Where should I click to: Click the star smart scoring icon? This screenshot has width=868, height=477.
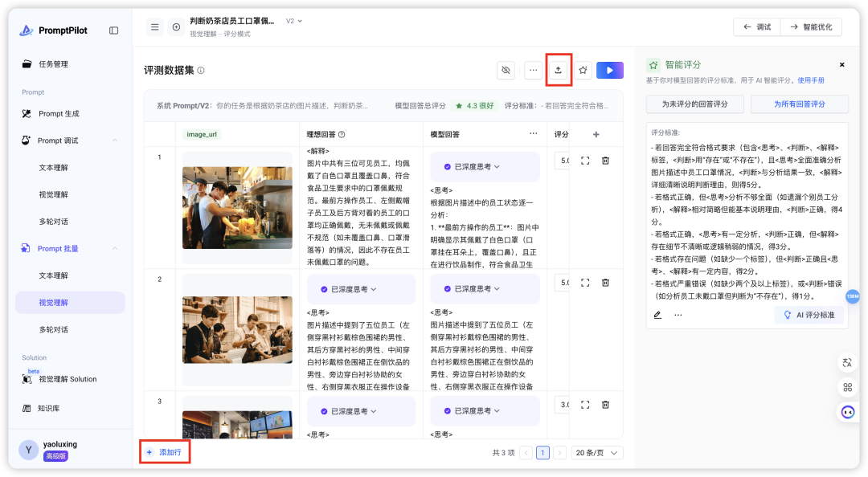(583, 71)
